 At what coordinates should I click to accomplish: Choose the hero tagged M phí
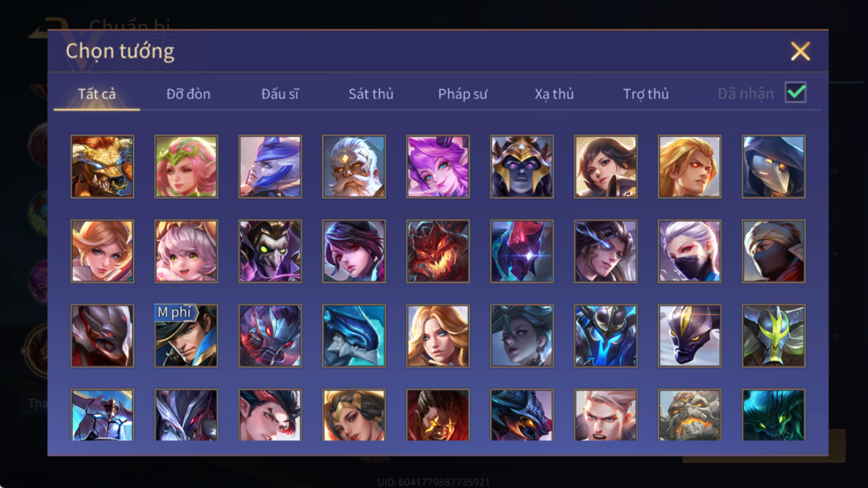pos(186,336)
